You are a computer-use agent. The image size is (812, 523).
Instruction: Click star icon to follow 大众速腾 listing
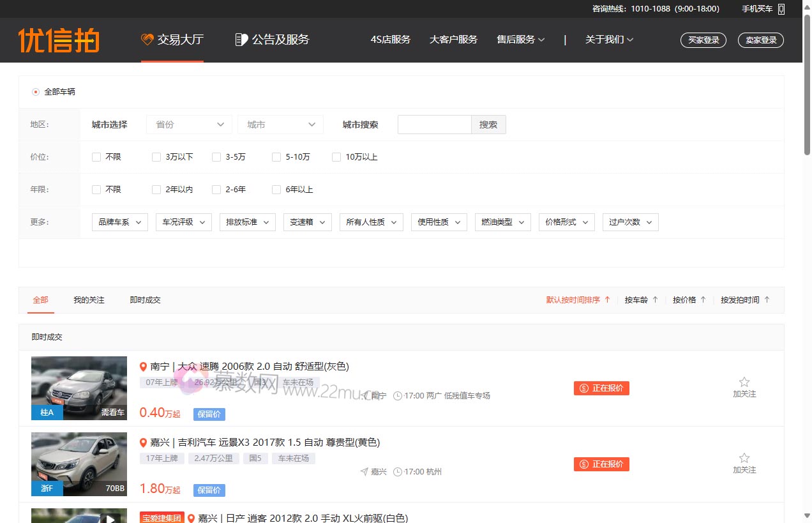(x=744, y=382)
